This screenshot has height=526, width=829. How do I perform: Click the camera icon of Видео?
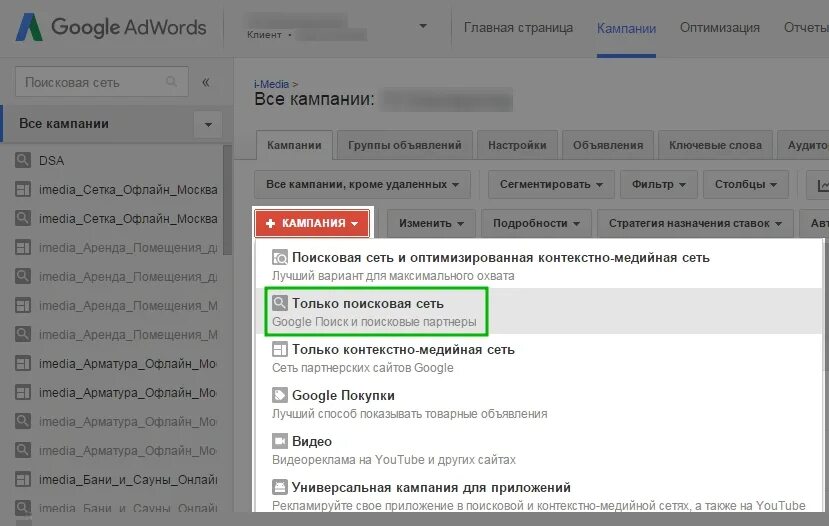point(280,441)
